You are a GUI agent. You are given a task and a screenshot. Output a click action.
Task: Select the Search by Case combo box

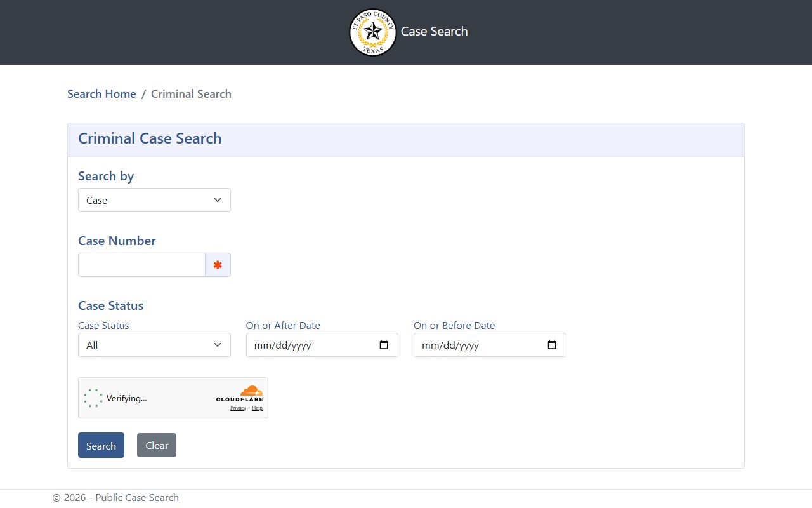click(x=154, y=200)
